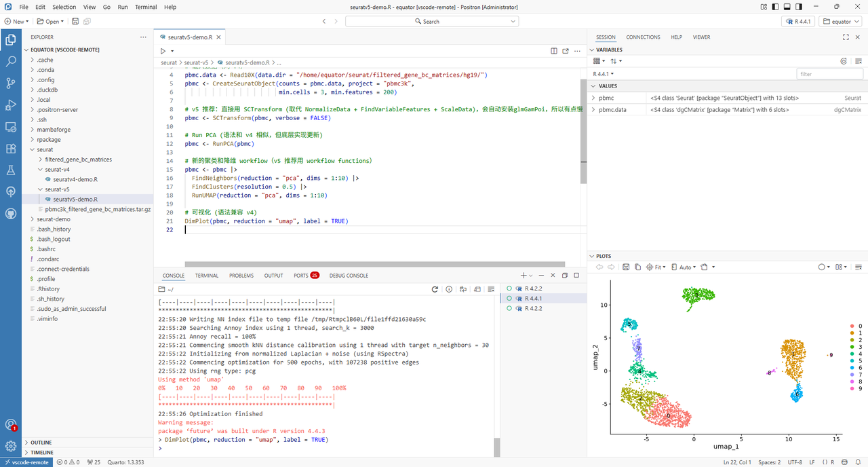Viewport: 868px width, 467px height.
Task: Click the Quarto 1.3.353 status item
Action: click(127, 462)
